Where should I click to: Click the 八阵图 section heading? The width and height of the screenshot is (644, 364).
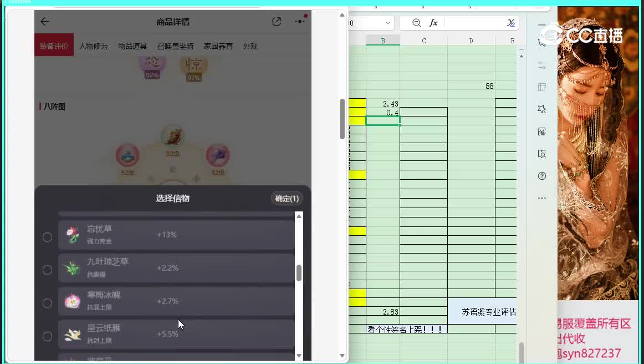click(x=54, y=107)
